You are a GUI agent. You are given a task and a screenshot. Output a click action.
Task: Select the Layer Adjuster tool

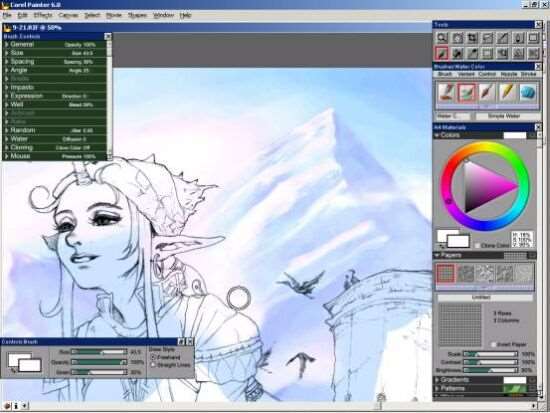(x=503, y=53)
